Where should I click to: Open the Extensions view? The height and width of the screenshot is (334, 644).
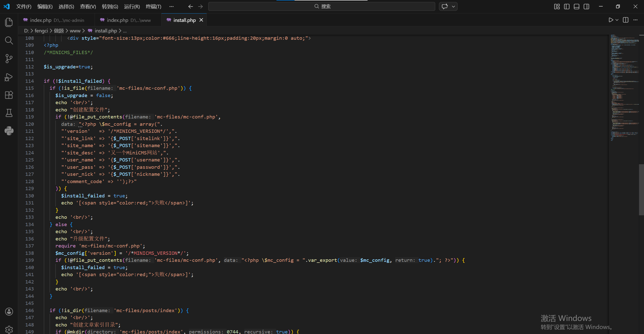[x=9, y=95]
